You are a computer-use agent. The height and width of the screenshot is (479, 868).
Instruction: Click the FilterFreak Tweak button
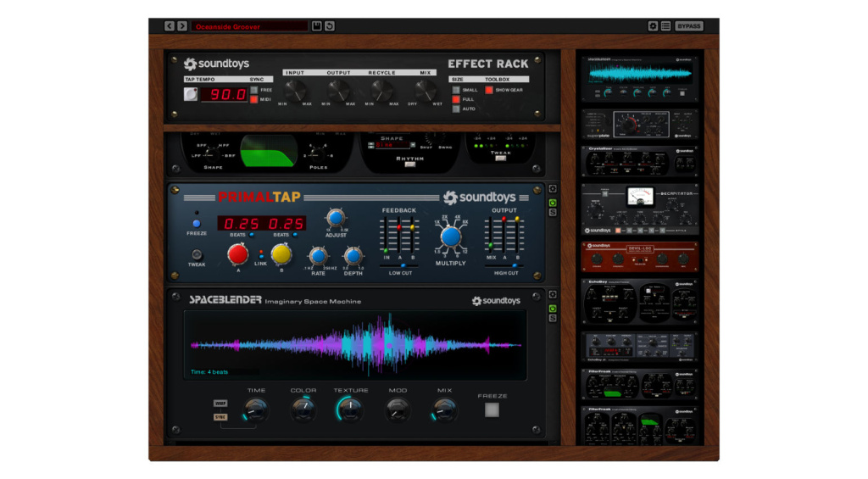pos(500,159)
